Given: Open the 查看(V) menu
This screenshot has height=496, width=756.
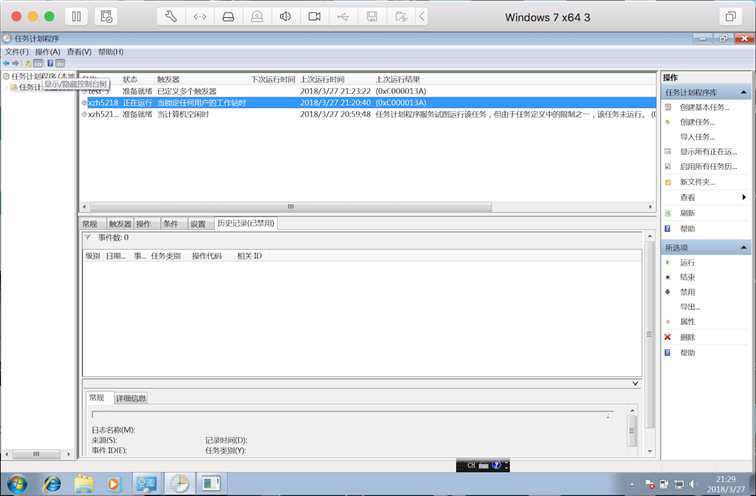Looking at the screenshot, I should pos(79,52).
